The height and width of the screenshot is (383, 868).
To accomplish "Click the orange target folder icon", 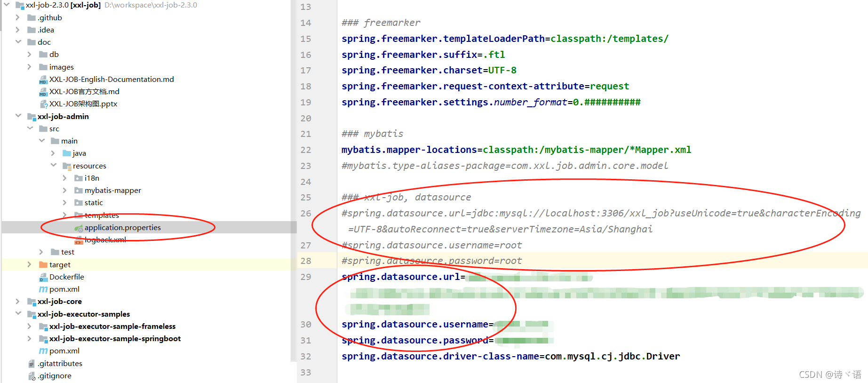I will [x=43, y=264].
